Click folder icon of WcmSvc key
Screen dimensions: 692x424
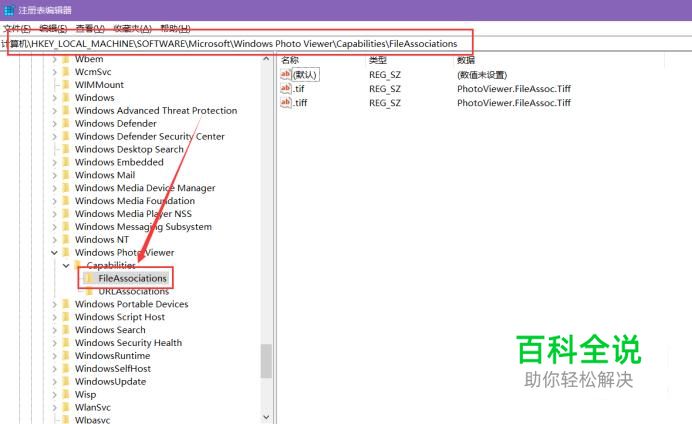(x=66, y=72)
